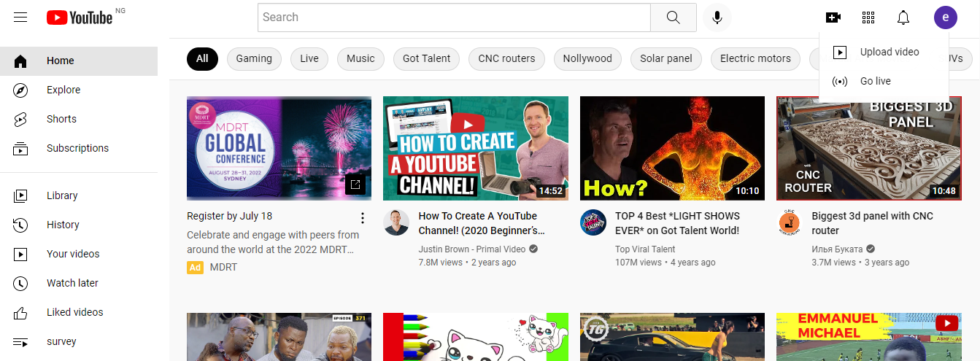Click the Илья Буката channel avatar

coord(790,222)
